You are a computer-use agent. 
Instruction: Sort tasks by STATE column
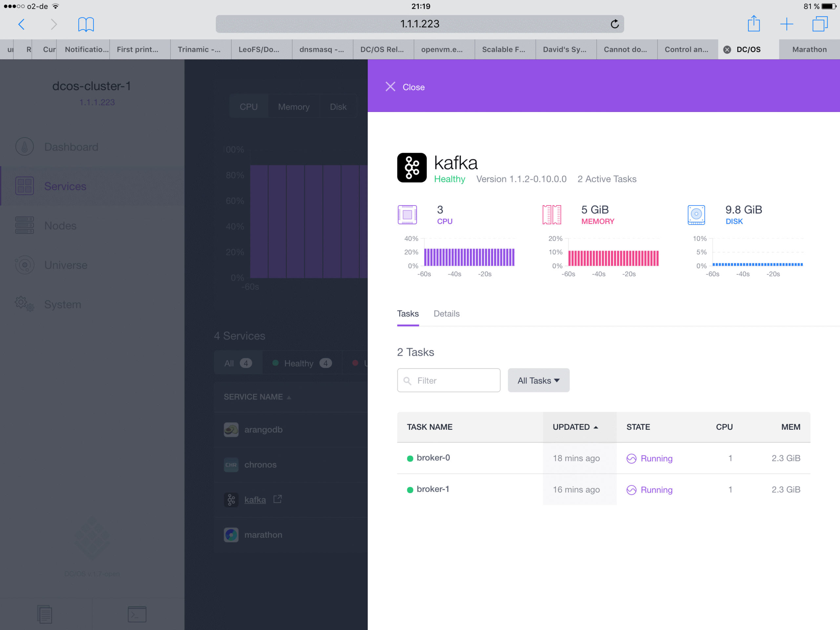[x=638, y=427]
